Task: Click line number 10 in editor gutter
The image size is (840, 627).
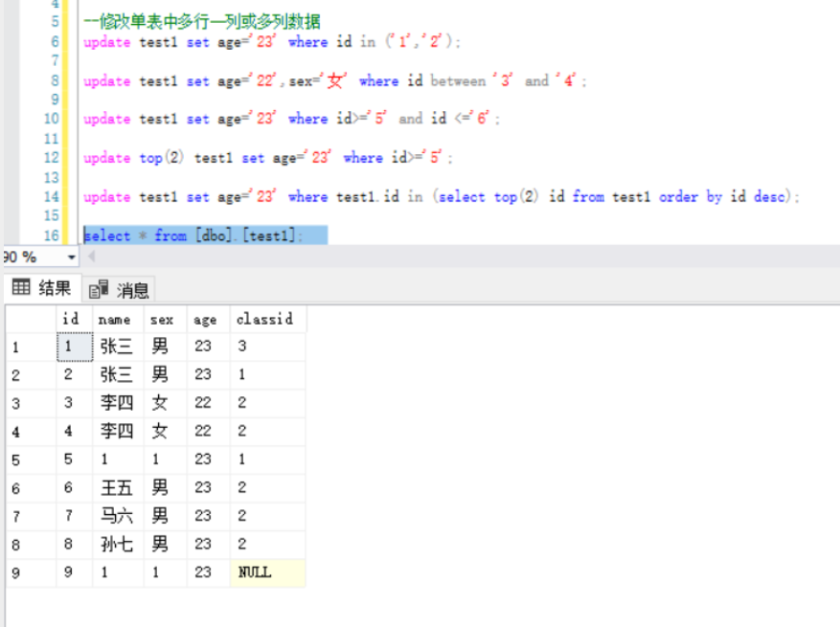Action: tap(52, 119)
